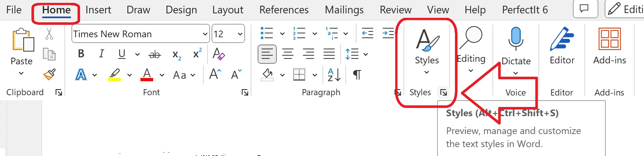Apply strikethrough formatting

pyautogui.click(x=155, y=54)
